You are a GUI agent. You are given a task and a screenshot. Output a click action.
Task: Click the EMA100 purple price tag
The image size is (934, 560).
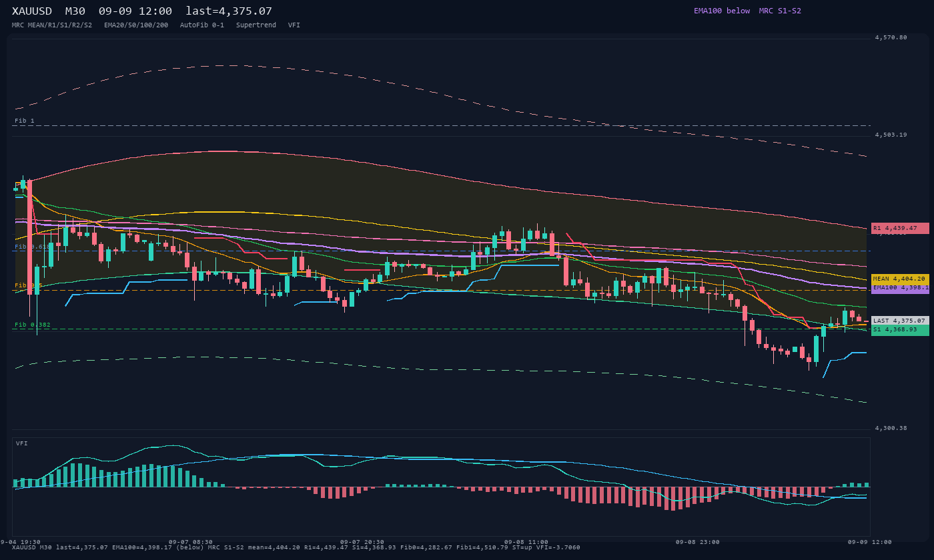[900, 288]
